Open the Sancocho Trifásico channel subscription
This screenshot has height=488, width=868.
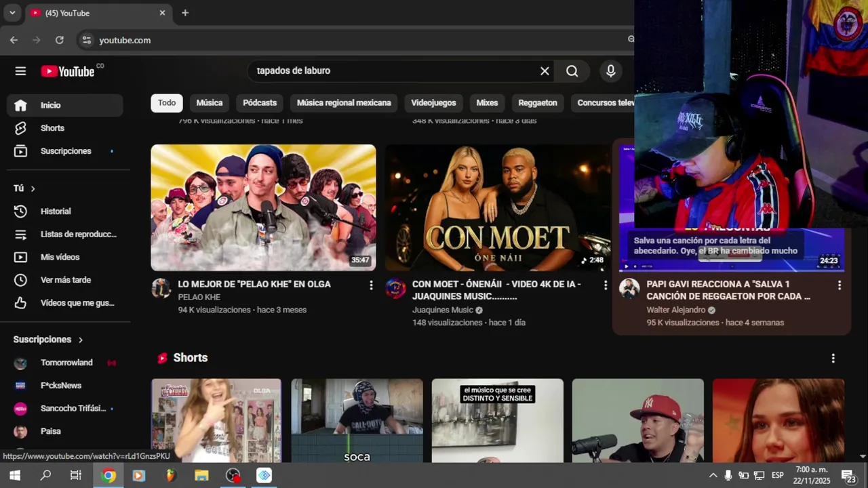65,409
